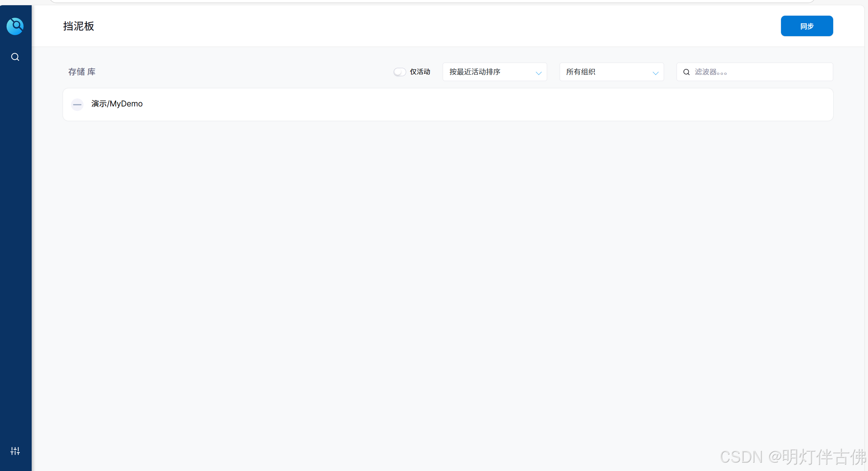Click the status dash icon beside 演示/MyDemo
This screenshot has height=471, width=868.
(77, 104)
